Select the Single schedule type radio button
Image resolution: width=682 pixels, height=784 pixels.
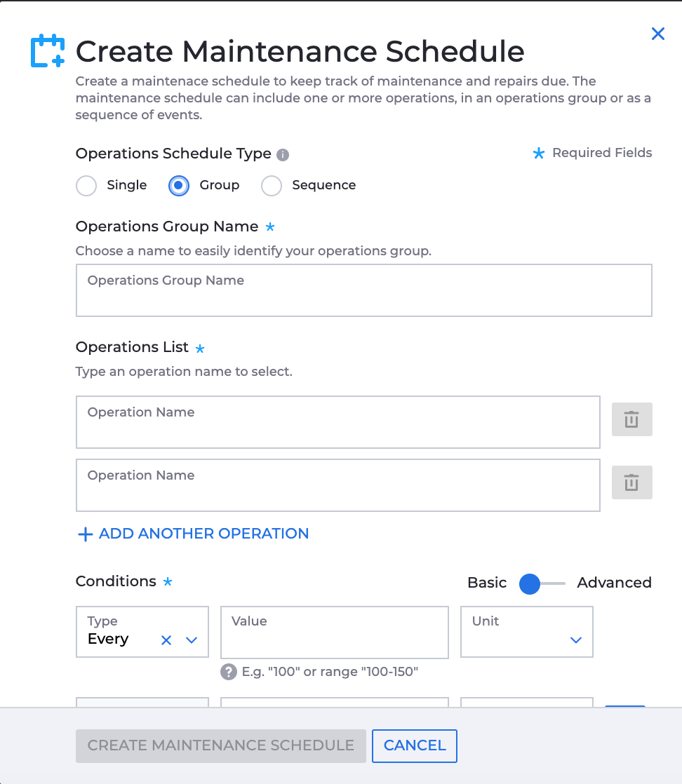point(86,186)
